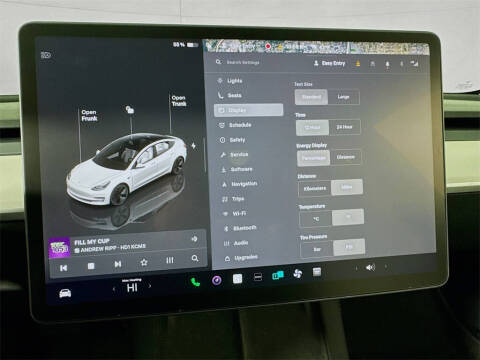Viewport: 480px width, 360px height.
Task: Tap the radio station album art
Action: pyautogui.click(x=59, y=248)
